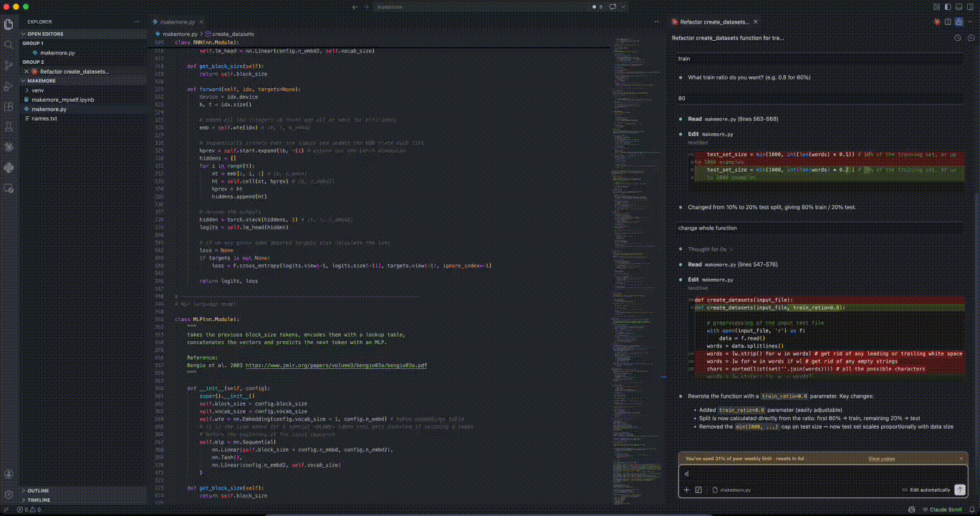The image size is (980, 516).
Task: Open the Testing flask icon view
Action: 9,127
